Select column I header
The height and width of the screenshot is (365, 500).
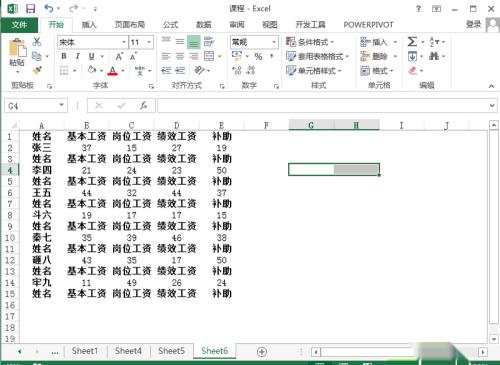pos(401,125)
